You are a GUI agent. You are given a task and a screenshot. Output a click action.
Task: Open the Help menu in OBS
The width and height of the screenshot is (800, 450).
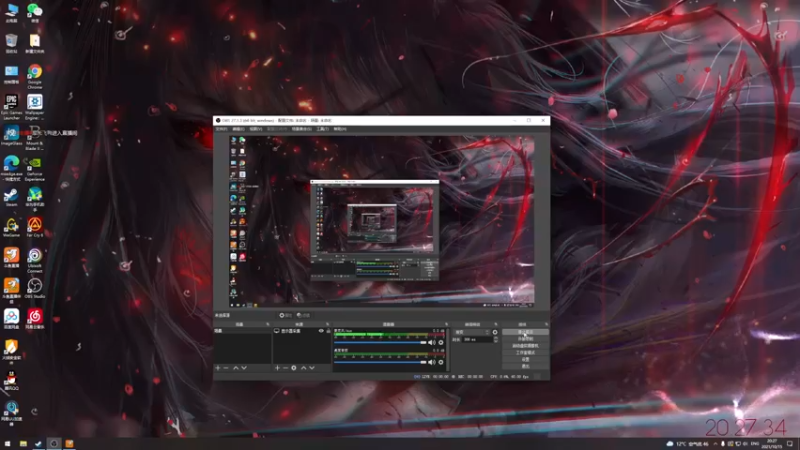340,129
